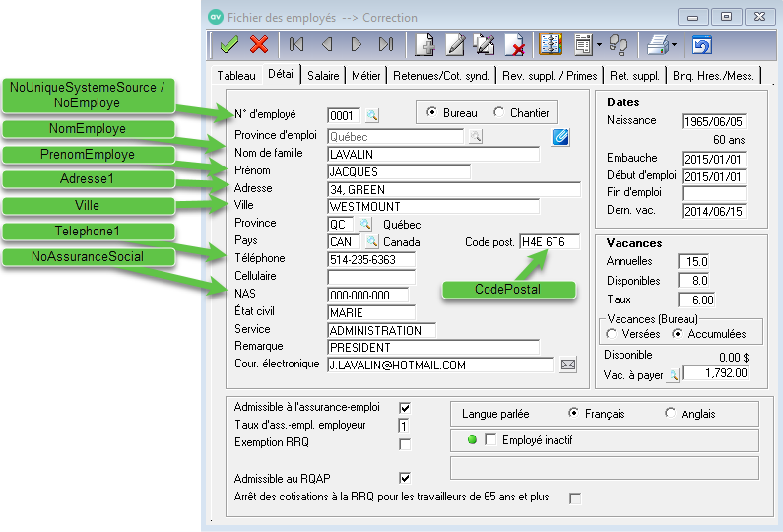Viewport: 783px width, 532px height.
Task: Open the Province lookup next to QC
Action: (x=365, y=224)
